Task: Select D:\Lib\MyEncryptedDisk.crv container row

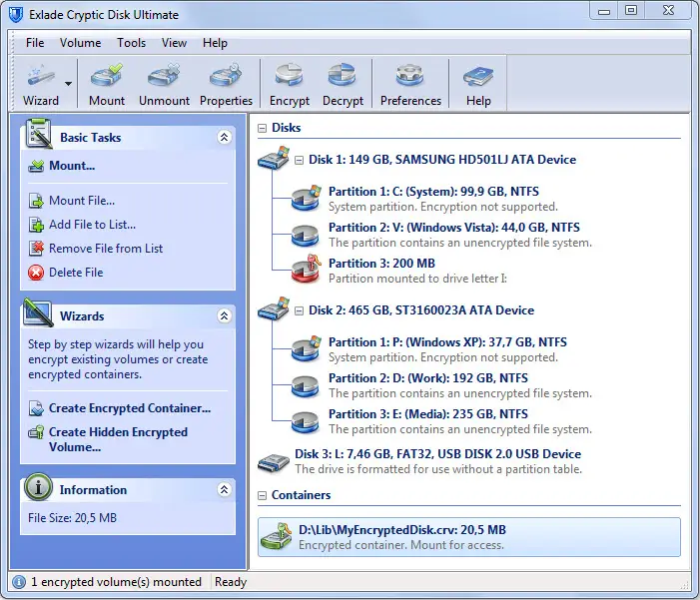Action: pos(469,537)
